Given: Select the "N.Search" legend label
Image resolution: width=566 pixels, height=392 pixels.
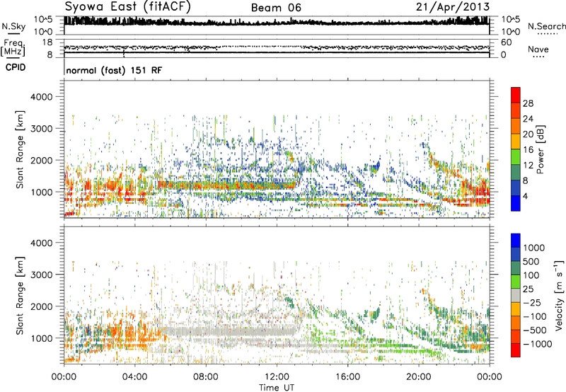Looking at the screenshot, I should (546, 26).
